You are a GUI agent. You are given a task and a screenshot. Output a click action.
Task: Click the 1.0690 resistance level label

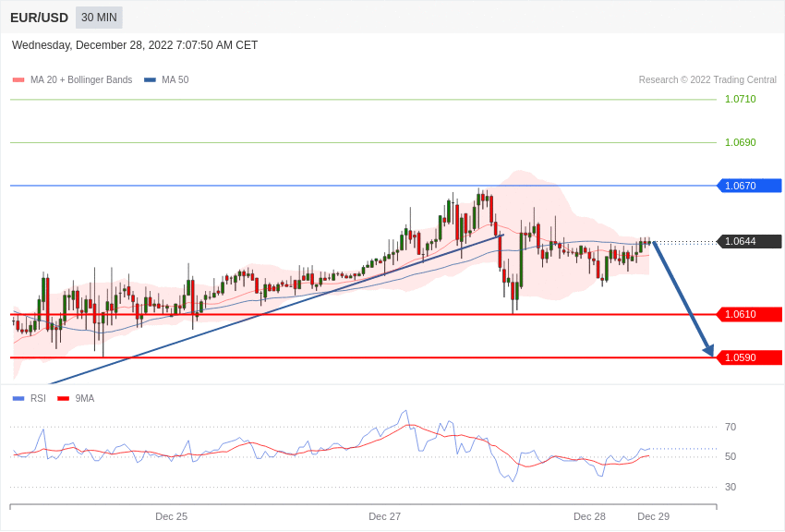741,142
